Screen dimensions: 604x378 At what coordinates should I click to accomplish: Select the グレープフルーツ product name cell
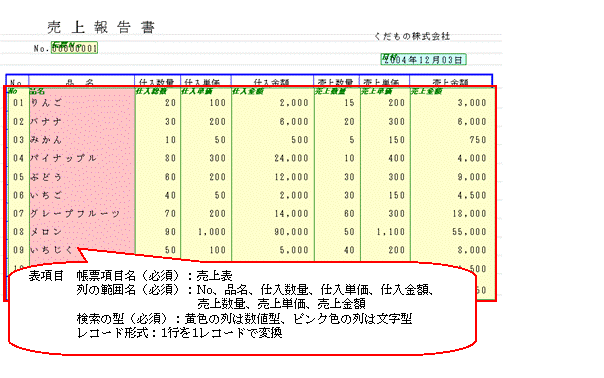pyautogui.click(x=76, y=213)
